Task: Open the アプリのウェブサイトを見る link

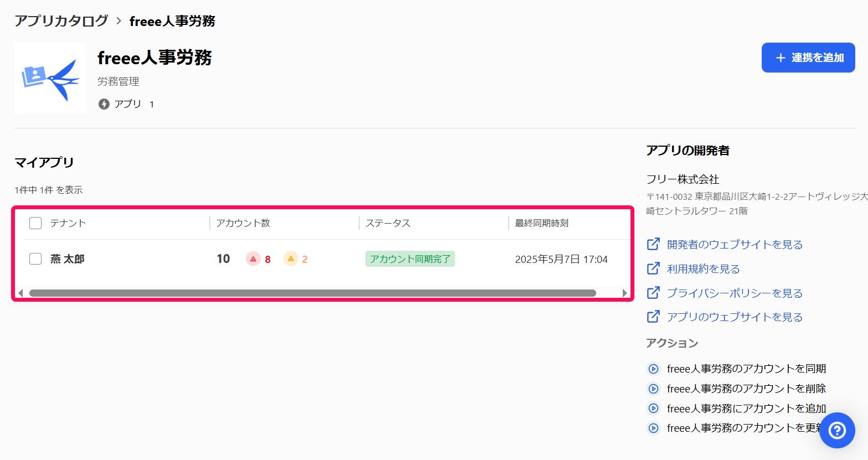Action: click(735, 317)
